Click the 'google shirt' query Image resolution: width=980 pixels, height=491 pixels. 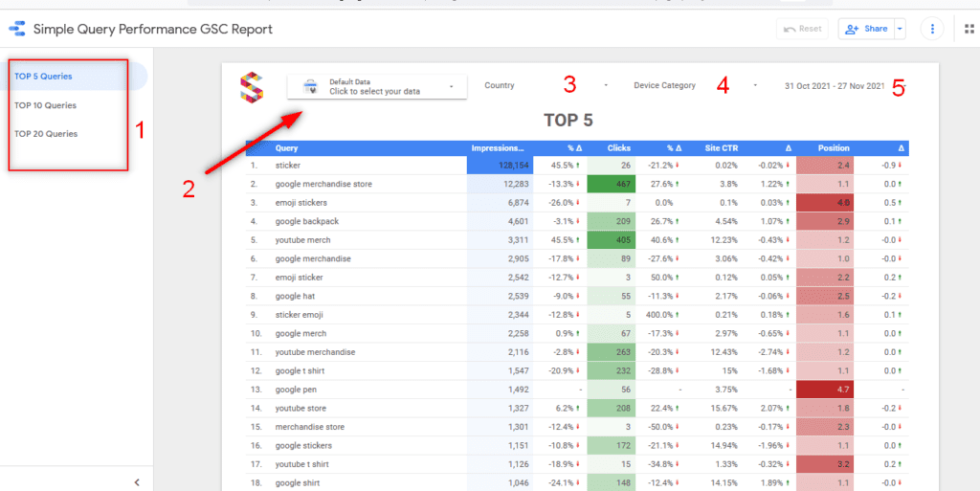click(297, 483)
